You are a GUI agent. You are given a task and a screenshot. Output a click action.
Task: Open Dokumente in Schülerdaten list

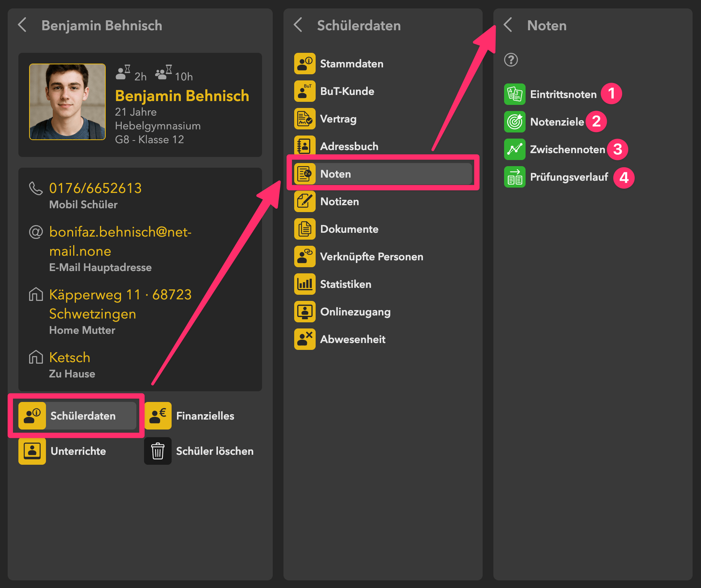349,229
